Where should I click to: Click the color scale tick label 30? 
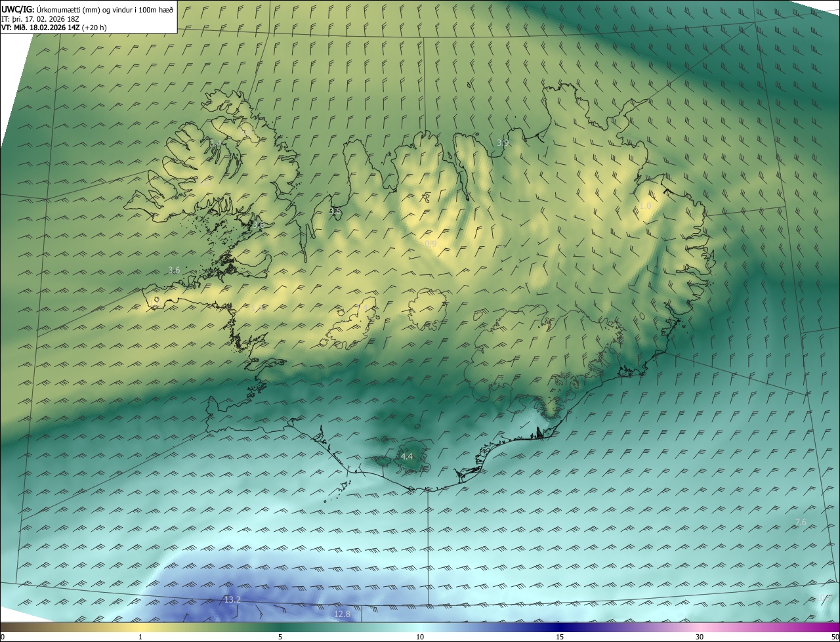coord(700,637)
